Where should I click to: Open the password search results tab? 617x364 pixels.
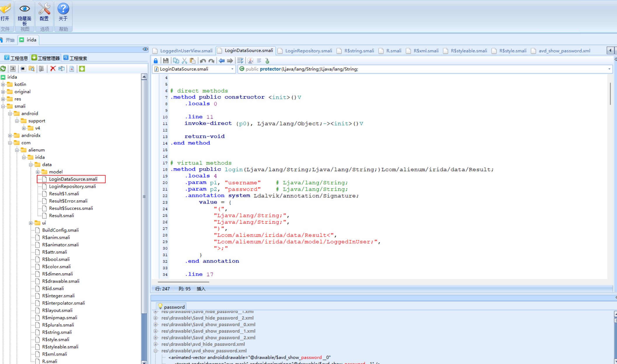(x=171, y=307)
